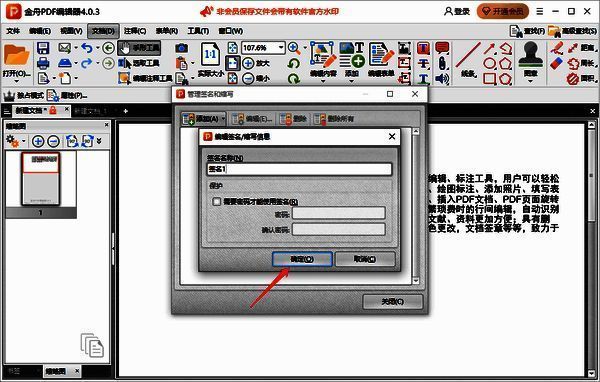
Task: Close the edit signature info dialog
Action: tap(392, 136)
